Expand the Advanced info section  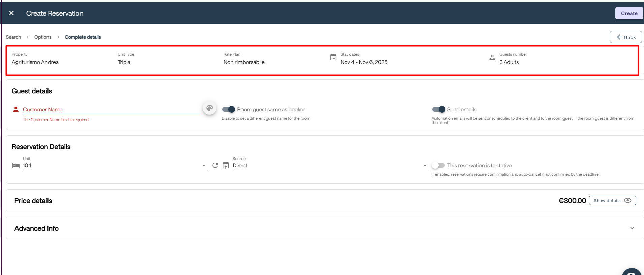point(632,228)
